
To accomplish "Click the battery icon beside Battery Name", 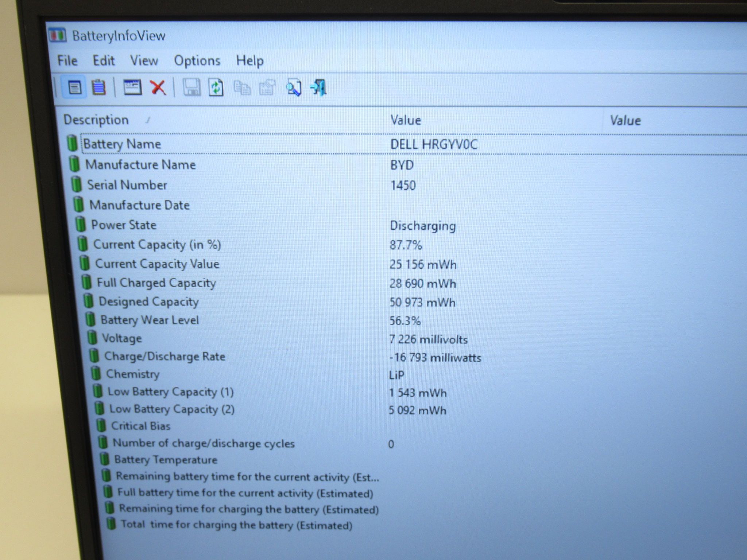I will (72, 143).
